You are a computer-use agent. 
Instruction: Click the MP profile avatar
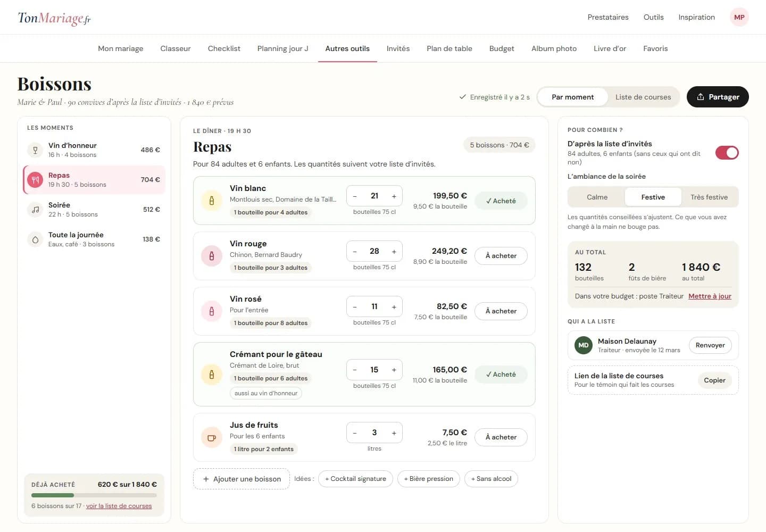[x=739, y=17]
